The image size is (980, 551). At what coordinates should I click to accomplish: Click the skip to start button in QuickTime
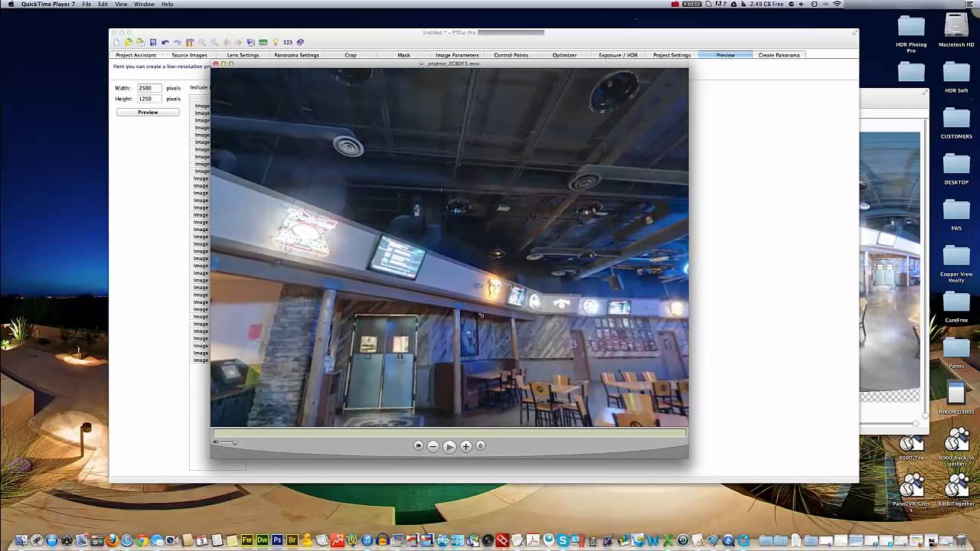(x=418, y=445)
